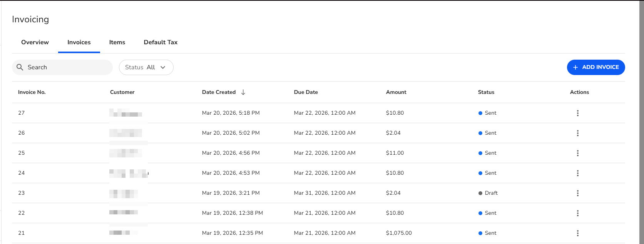The width and height of the screenshot is (644, 244).
Task: Open actions menu for invoice 26
Action: (x=577, y=133)
